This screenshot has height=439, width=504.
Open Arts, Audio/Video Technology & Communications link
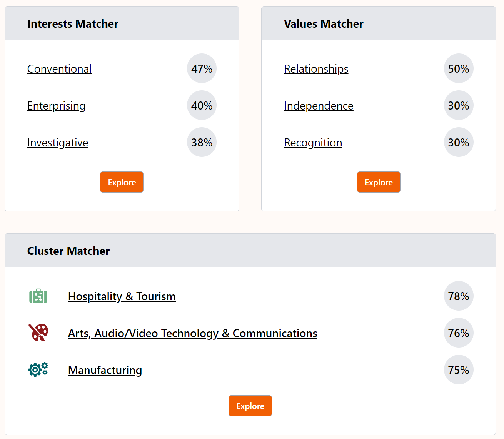(x=192, y=333)
